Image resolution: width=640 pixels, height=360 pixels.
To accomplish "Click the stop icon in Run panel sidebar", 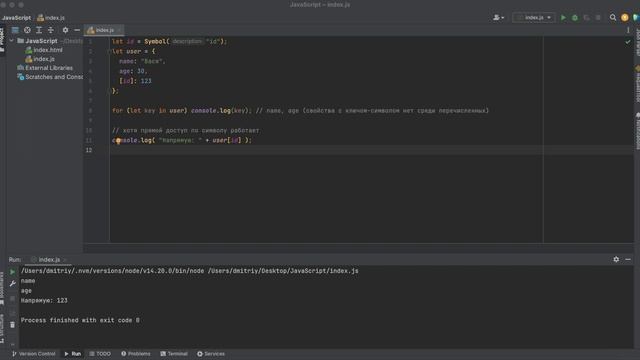I will point(12,298).
